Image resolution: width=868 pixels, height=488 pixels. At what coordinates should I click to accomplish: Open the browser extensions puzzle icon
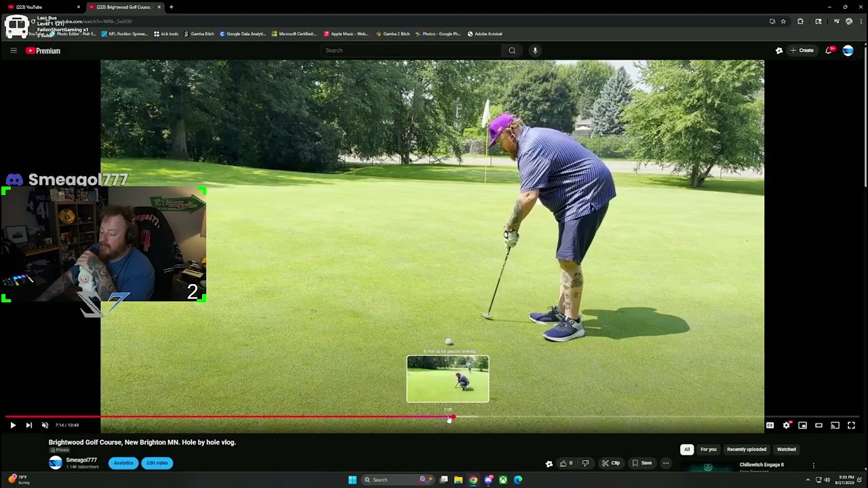[800, 22]
